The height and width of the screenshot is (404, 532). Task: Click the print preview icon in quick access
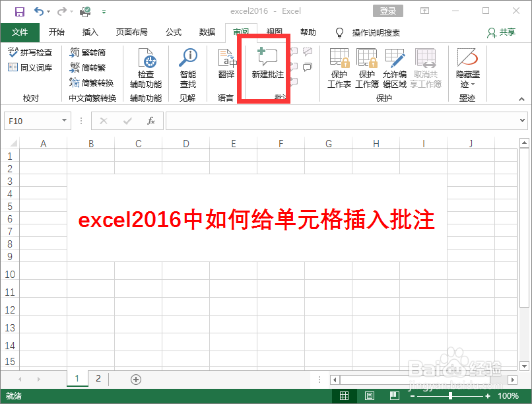click(x=85, y=12)
